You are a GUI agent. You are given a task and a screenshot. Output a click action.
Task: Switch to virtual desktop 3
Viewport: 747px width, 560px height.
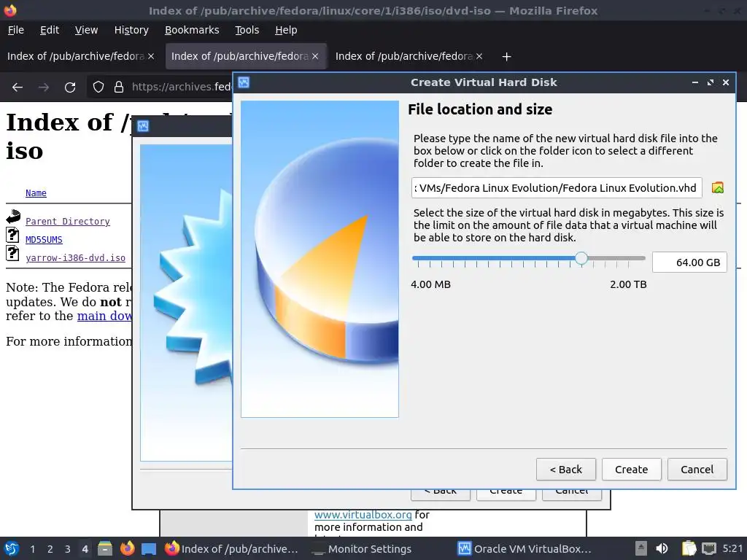click(x=68, y=549)
